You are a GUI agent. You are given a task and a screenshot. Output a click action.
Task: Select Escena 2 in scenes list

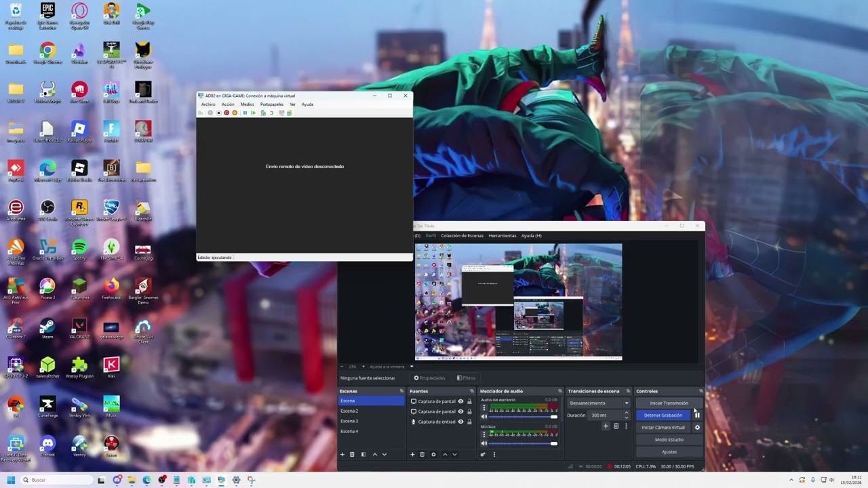click(372, 411)
